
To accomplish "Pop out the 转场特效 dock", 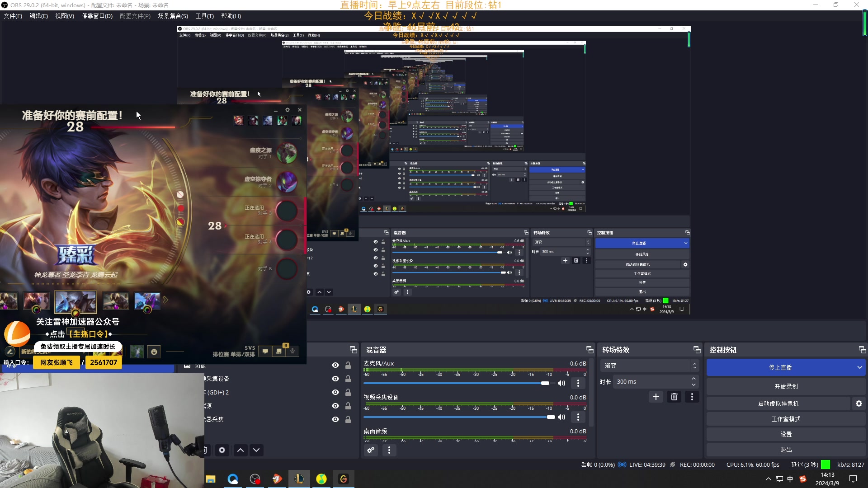I will (x=697, y=350).
